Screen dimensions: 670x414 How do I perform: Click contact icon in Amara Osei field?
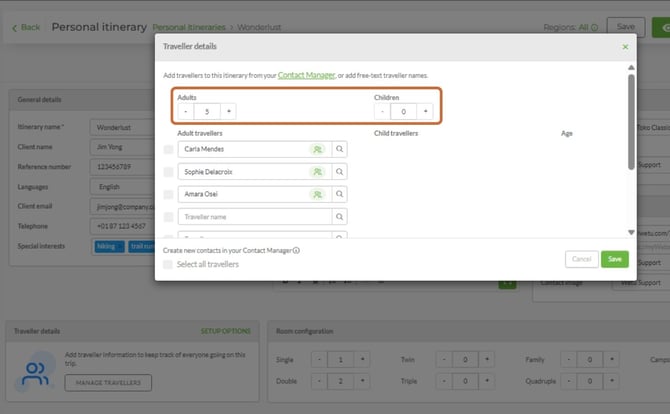point(317,194)
